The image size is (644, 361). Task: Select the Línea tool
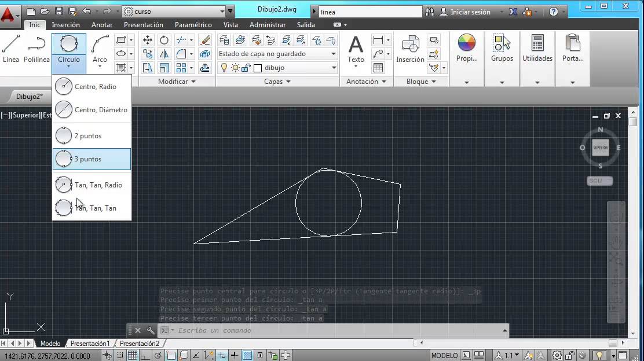[10, 49]
